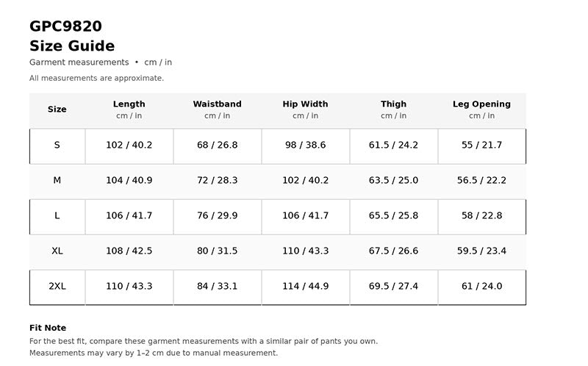Click the Size column header
This screenshot has width=588, height=366.
pyautogui.click(x=57, y=110)
